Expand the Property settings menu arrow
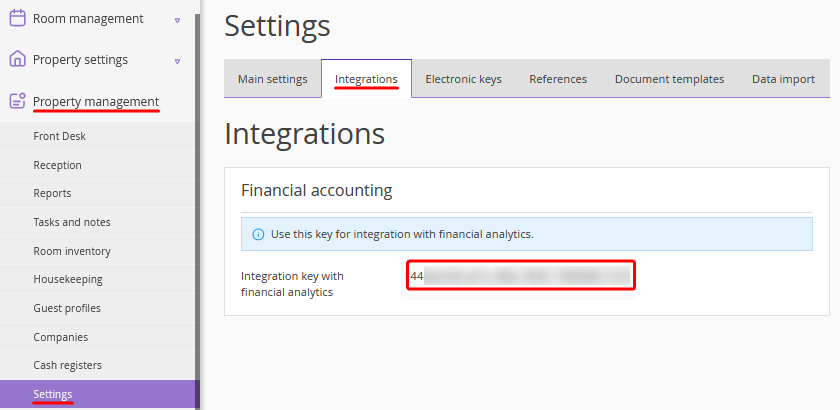This screenshot has height=410, width=840. coord(177,60)
